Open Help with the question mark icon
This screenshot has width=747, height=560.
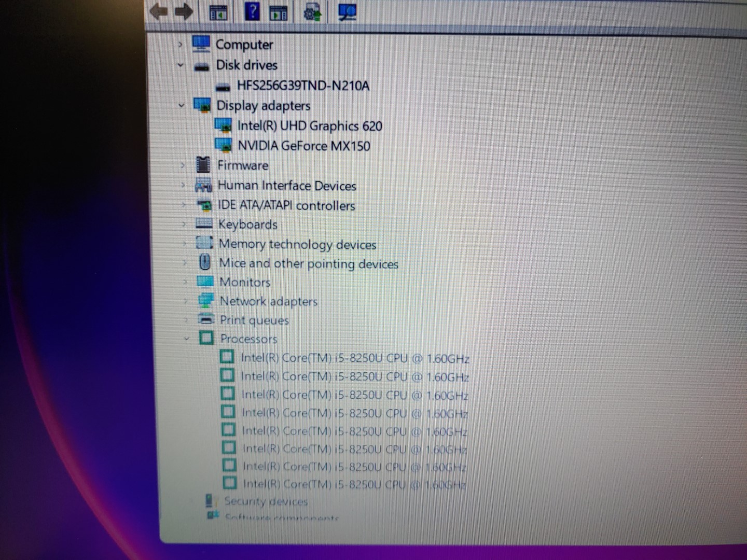point(252,11)
